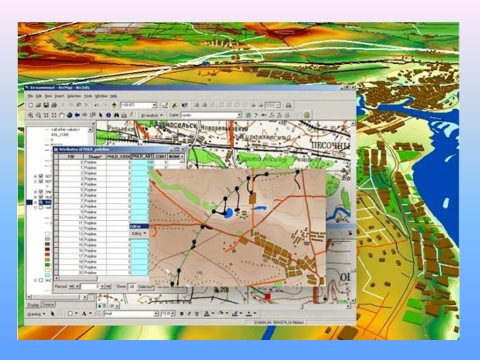
Task: Click the blue Go Back arrow
Action: pyautogui.click(x=77, y=115)
